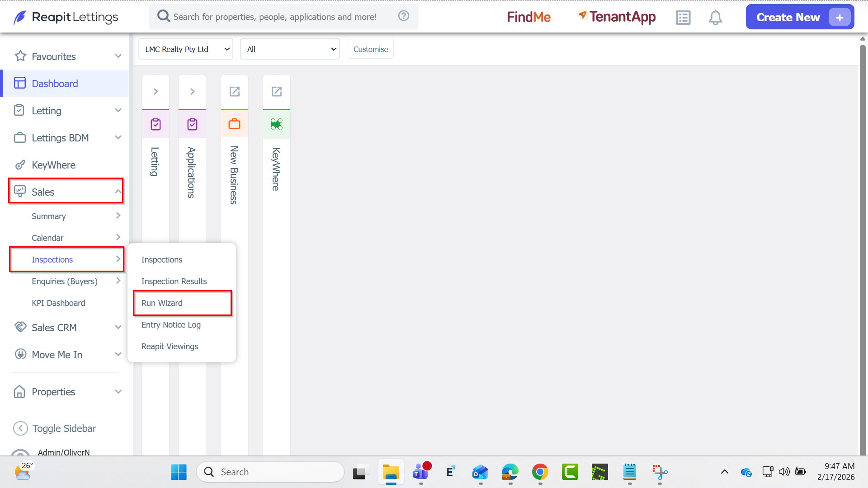Expand the Letting panel chevron
This screenshot has width=868, height=488.
pyautogui.click(x=156, y=91)
